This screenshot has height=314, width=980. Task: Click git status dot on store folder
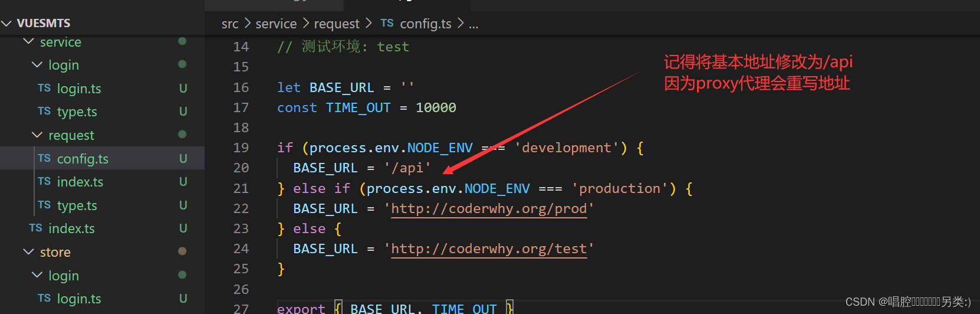(182, 251)
